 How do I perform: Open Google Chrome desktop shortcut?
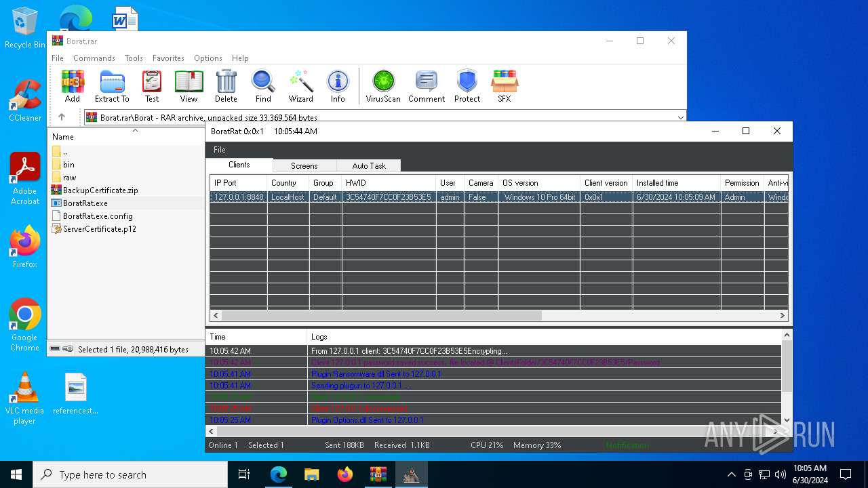coord(25,325)
